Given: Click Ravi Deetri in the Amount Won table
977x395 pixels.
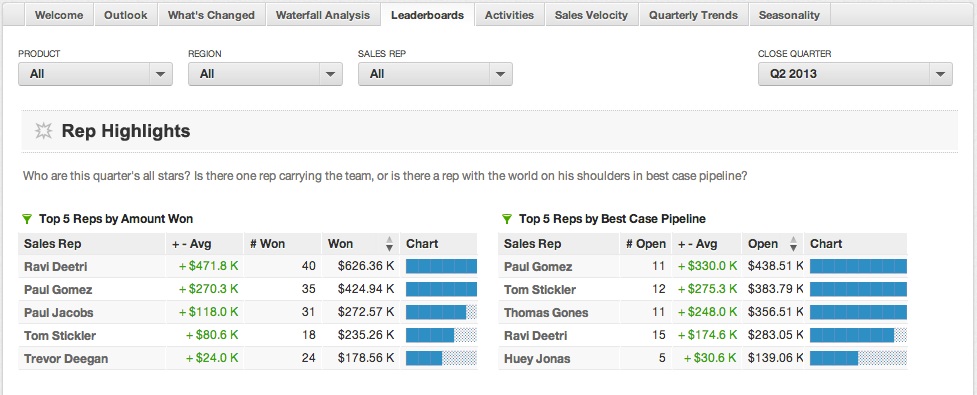Looking at the screenshot, I should pos(55,267).
